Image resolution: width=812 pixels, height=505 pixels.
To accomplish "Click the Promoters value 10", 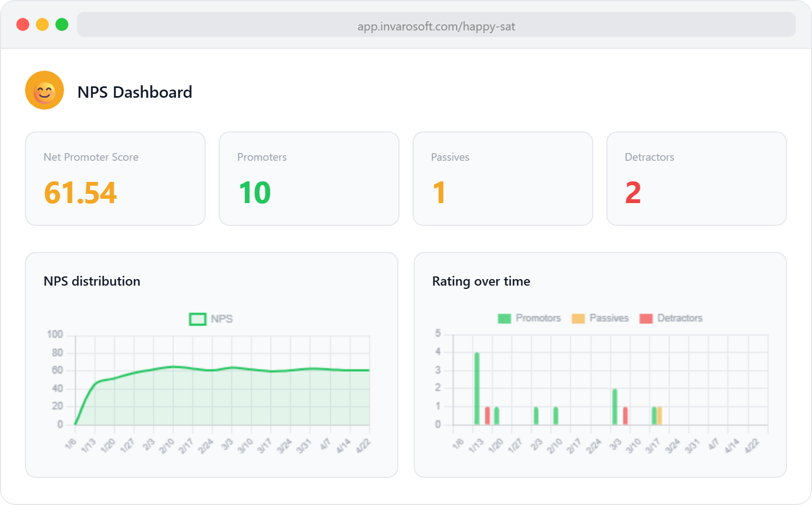I will click(x=255, y=193).
